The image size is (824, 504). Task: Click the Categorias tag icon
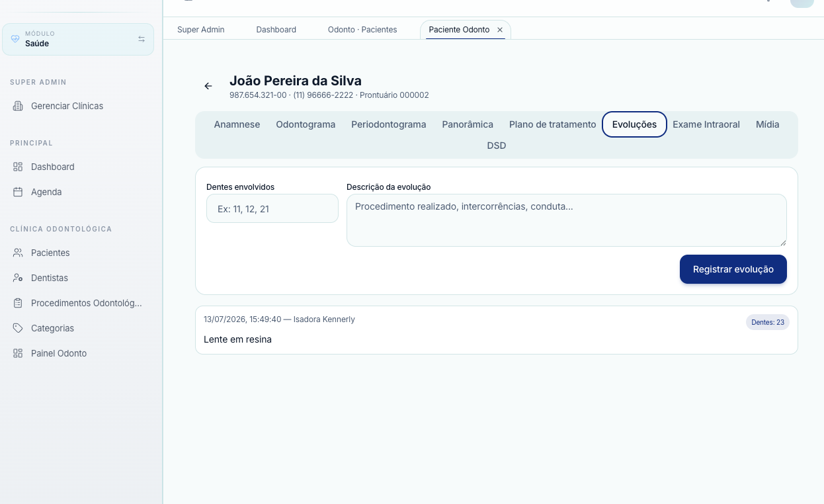click(18, 328)
